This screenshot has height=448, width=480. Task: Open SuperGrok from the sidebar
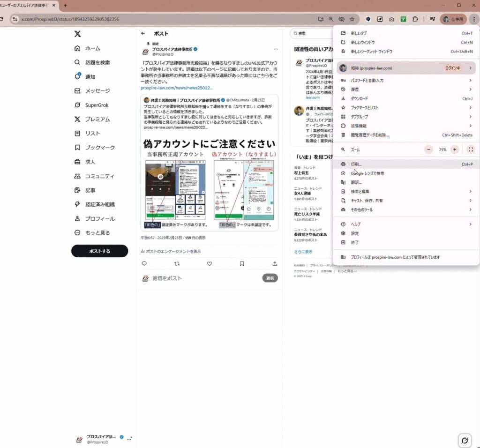click(x=91, y=105)
